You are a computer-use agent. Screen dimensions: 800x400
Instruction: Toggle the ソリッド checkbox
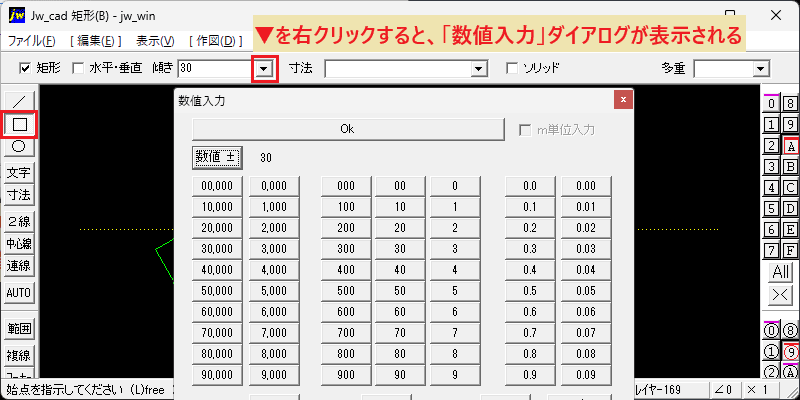[511, 68]
